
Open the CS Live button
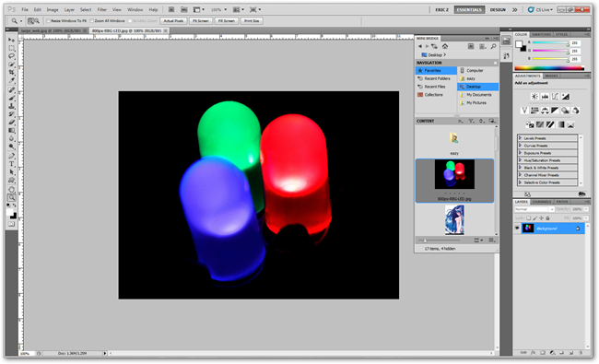coord(540,9)
